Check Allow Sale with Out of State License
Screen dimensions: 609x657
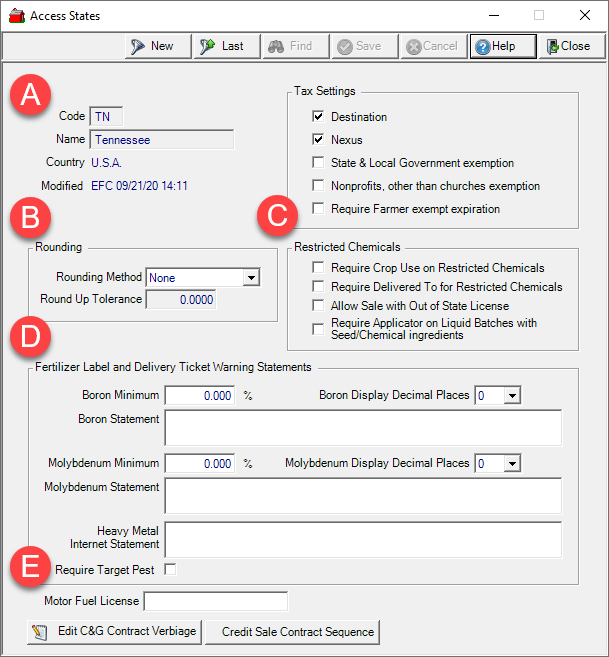318,305
